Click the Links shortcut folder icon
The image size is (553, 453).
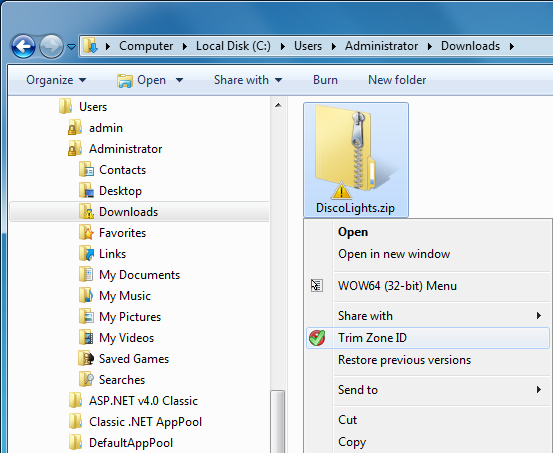pyautogui.click(x=86, y=254)
